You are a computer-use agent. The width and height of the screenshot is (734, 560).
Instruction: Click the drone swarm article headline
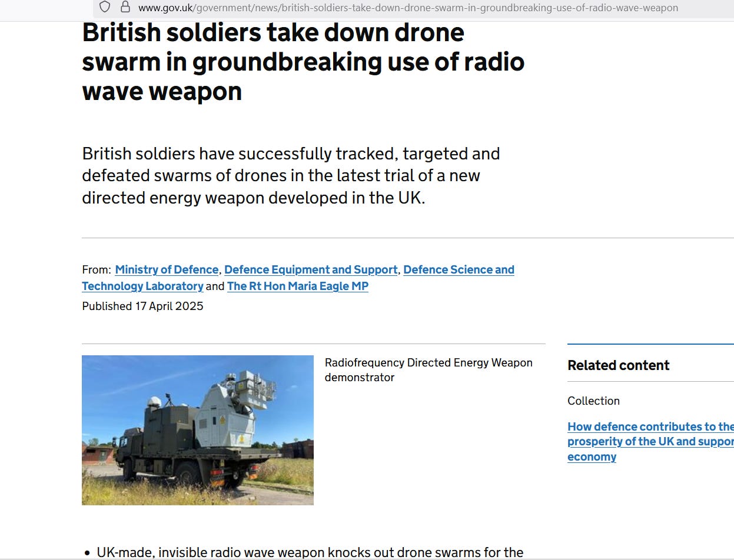(x=303, y=62)
